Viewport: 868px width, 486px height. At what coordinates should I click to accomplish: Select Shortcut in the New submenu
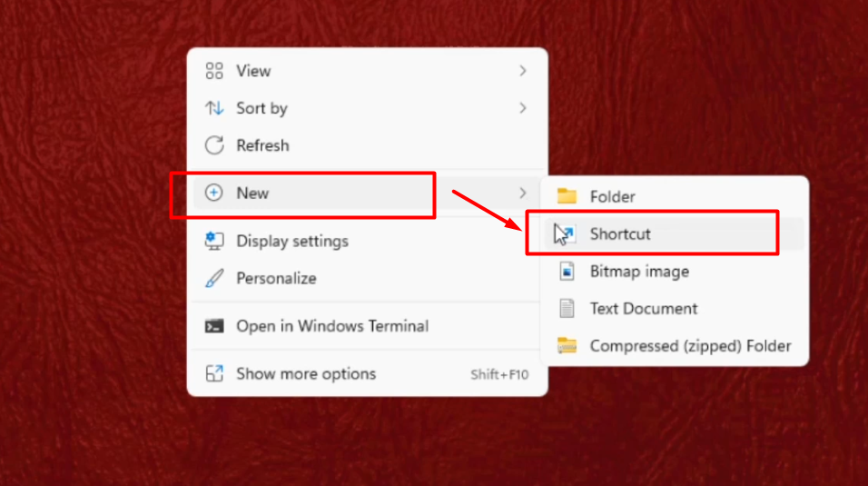(x=675, y=233)
